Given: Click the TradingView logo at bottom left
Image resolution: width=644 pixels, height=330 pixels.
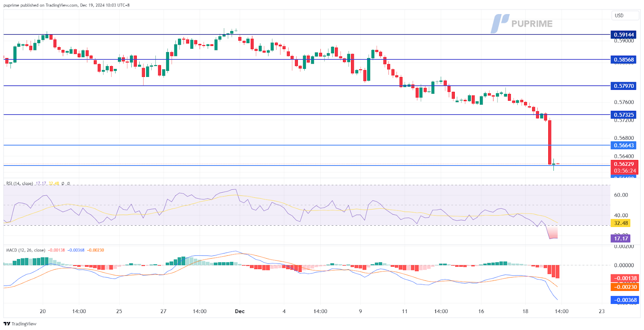Looking at the screenshot, I should click(x=20, y=324).
